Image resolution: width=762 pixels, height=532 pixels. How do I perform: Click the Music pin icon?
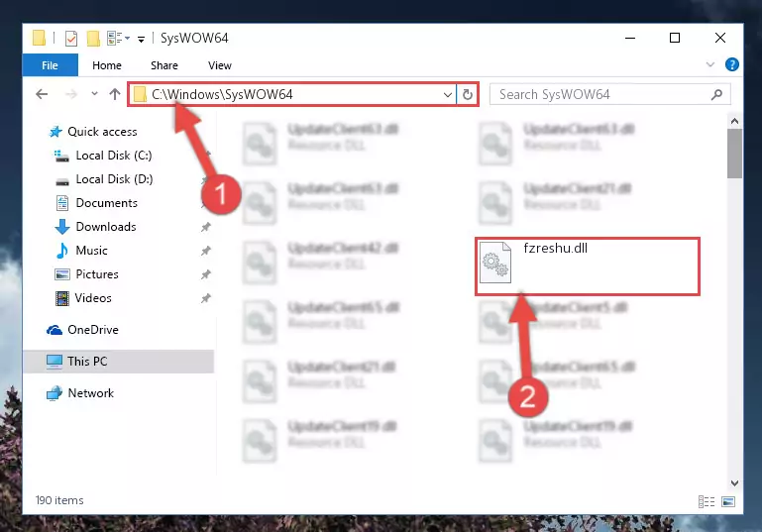[206, 251]
